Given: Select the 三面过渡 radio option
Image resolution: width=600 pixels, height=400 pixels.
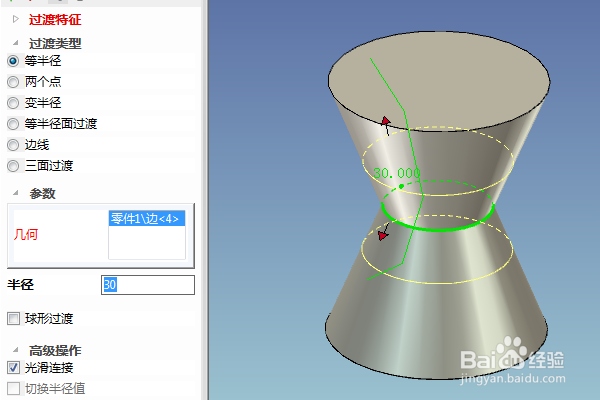Looking at the screenshot, I should pyautogui.click(x=13, y=166).
